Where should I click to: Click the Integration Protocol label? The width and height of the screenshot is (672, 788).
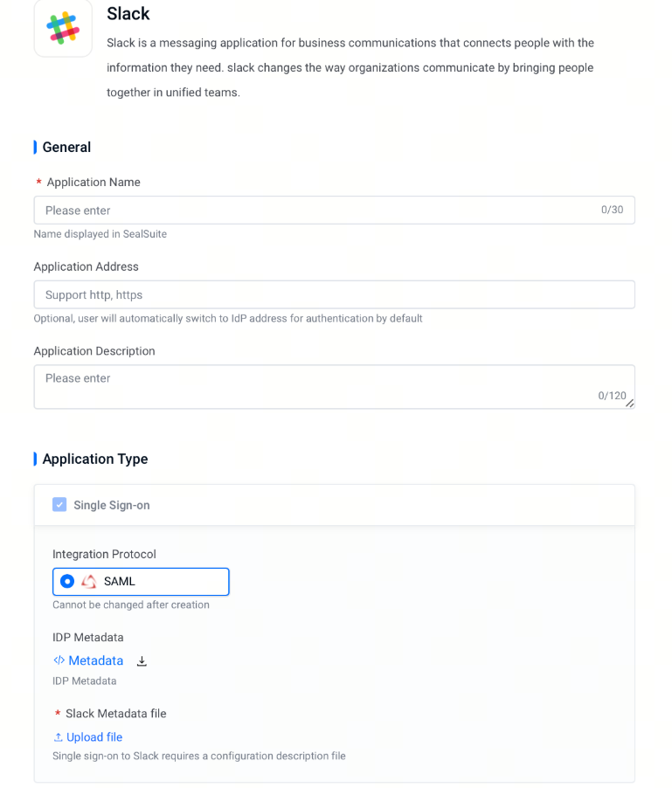point(104,555)
